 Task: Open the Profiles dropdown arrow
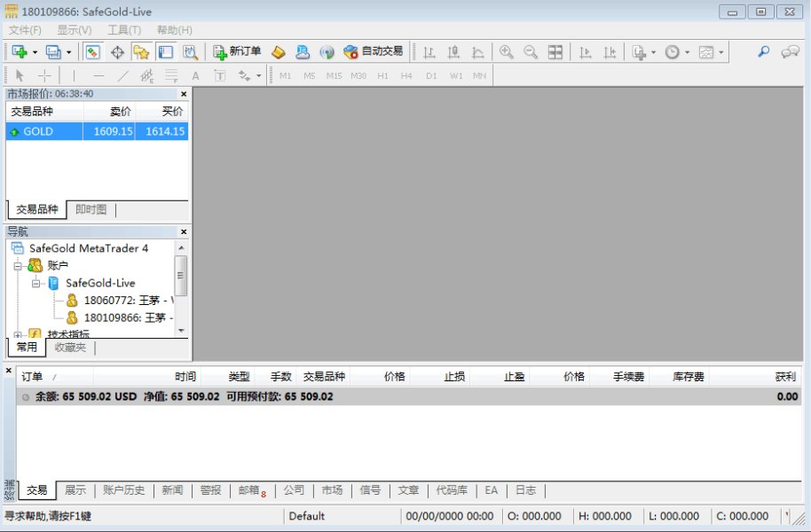(69, 52)
